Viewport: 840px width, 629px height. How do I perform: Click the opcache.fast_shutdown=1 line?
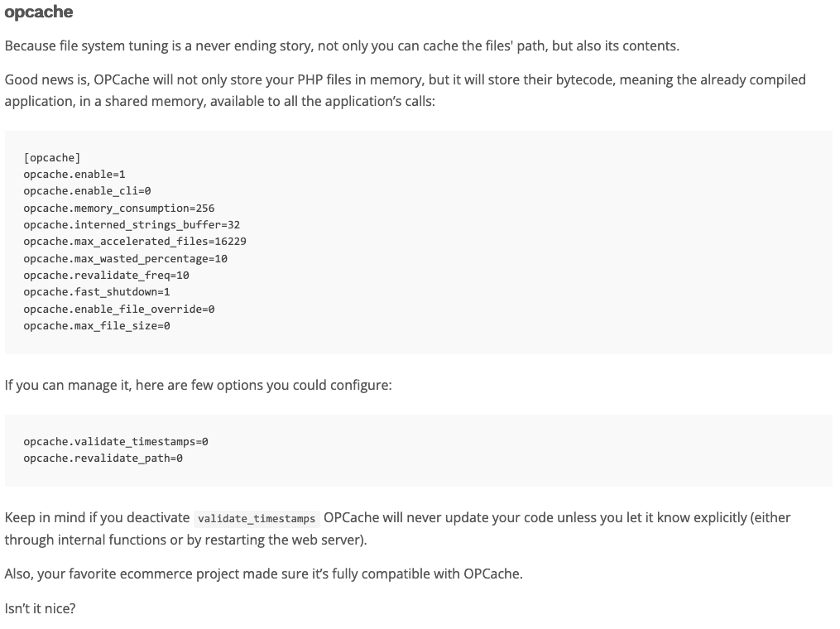[x=97, y=291]
